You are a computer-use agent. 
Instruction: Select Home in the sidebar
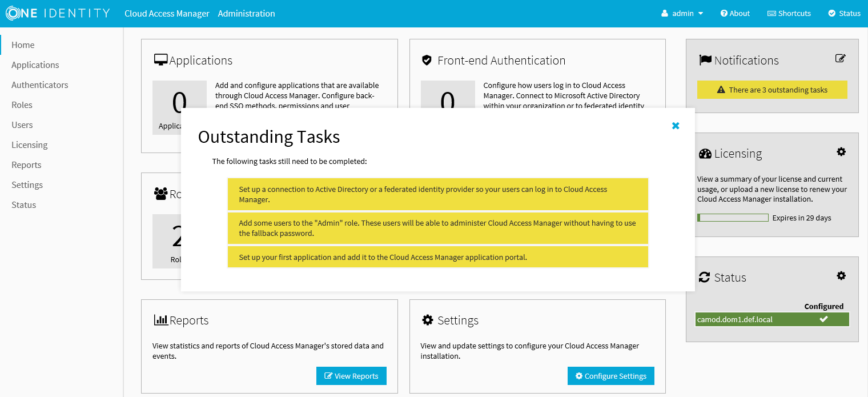click(23, 45)
